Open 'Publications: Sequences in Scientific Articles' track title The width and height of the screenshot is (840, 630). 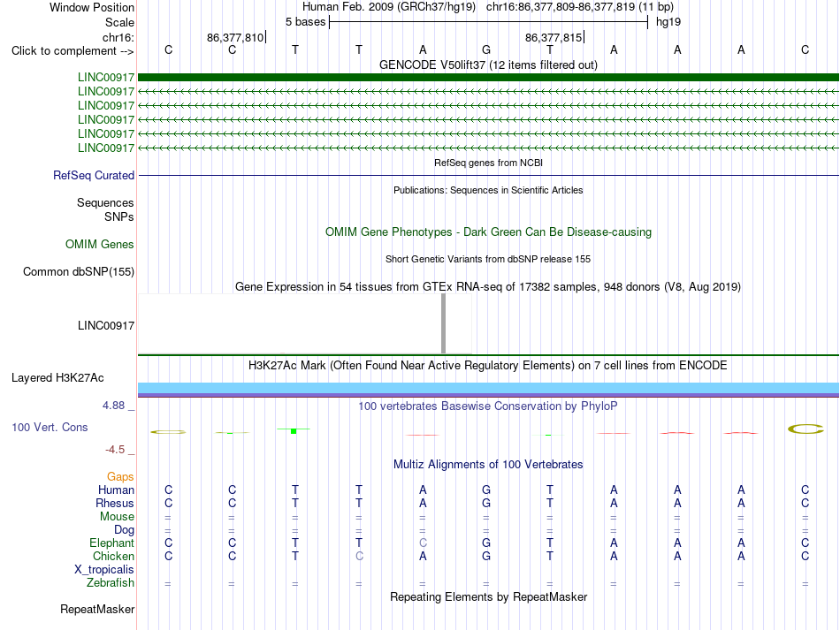tap(488, 190)
